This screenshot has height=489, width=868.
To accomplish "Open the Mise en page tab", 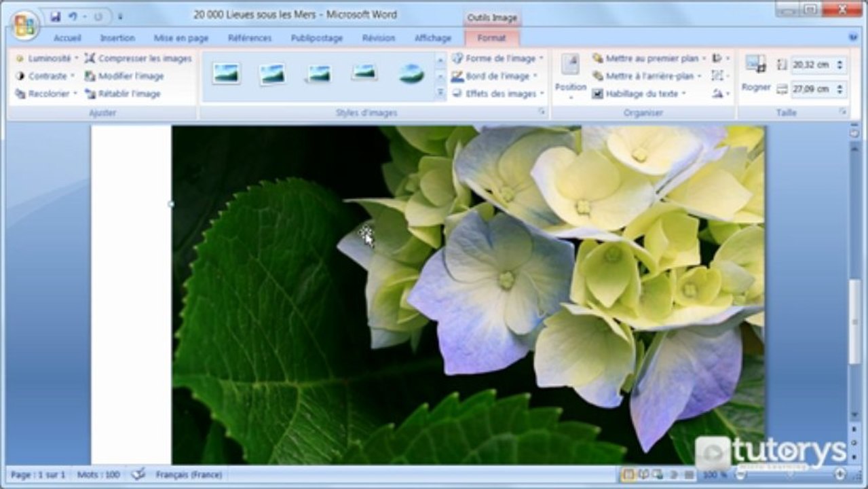I will tap(181, 38).
